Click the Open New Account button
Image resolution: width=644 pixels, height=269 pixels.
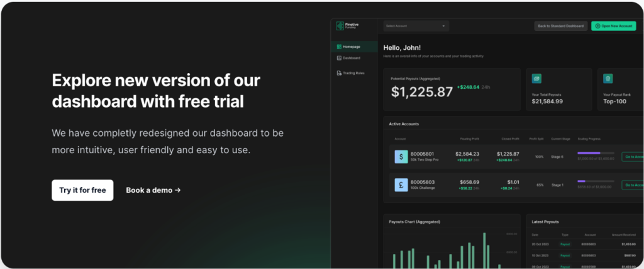click(x=614, y=26)
